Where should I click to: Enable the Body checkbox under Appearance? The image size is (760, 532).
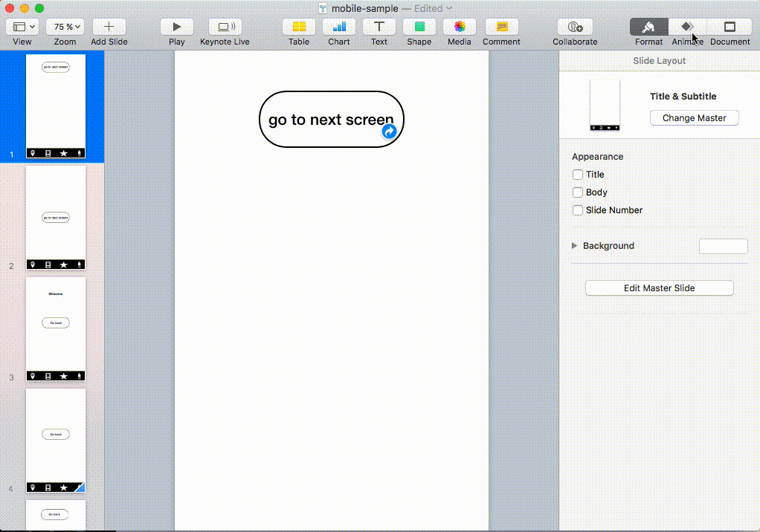(x=578, y=192)
